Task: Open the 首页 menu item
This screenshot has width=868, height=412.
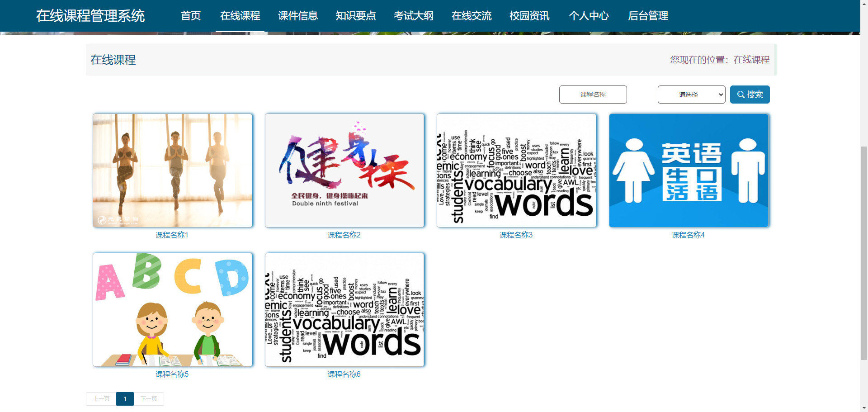Action: coord(190,16)
